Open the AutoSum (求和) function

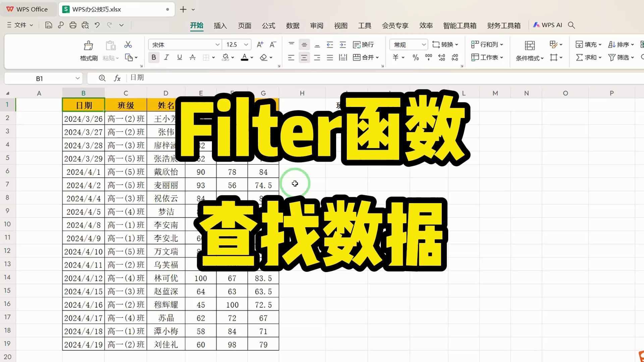(588, 57)
